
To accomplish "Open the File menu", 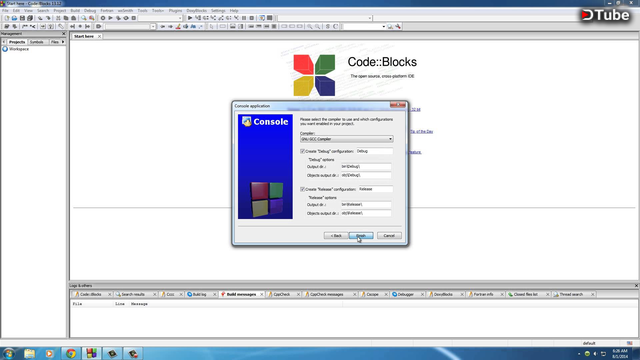I will pos(5,11).
